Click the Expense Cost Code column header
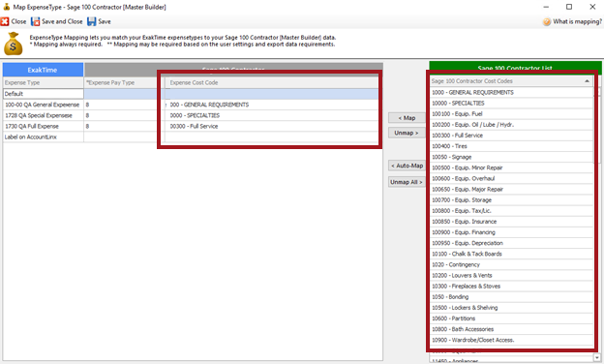604x364 pixels. pyautogui.click(x=272, y=83)
